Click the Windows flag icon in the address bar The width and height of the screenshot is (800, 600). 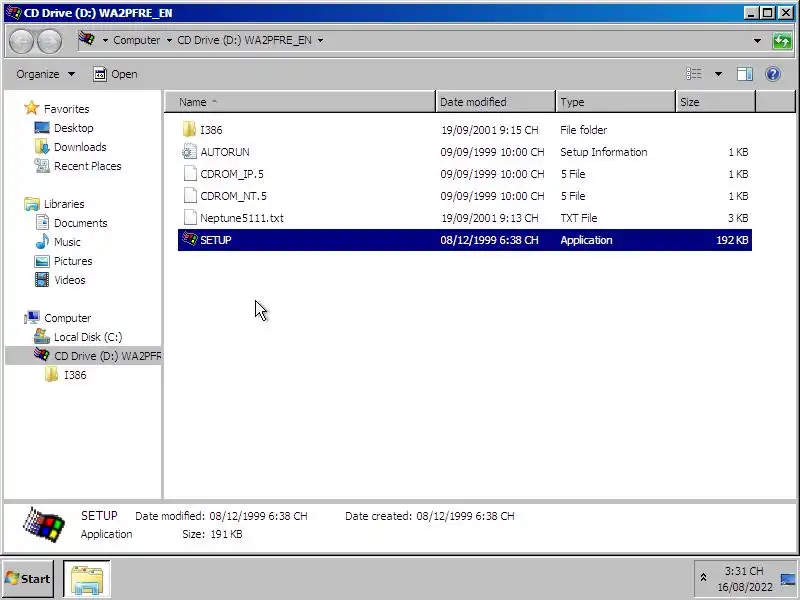click(87, 39)
